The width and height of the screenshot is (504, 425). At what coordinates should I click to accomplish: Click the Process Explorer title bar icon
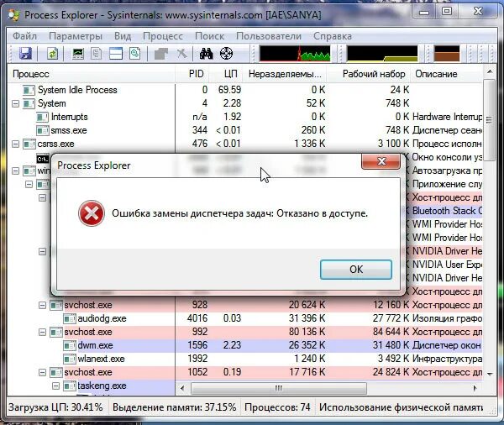pyautogui.click(x=13, y=15)
